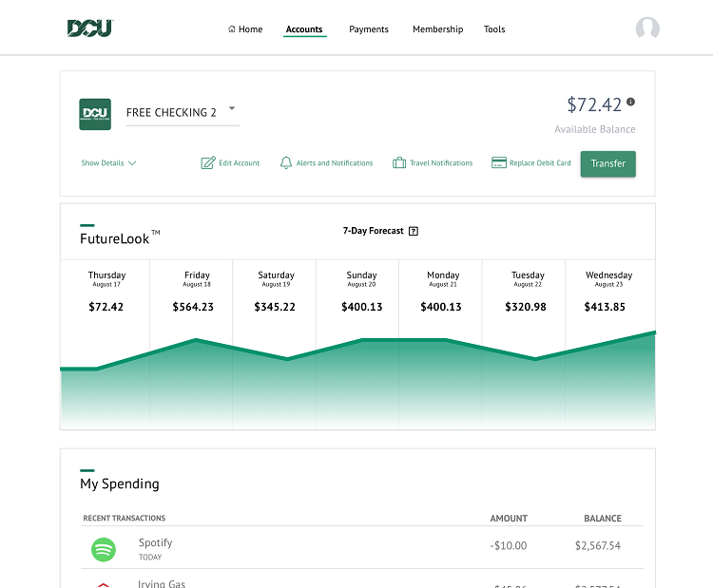Open the Tools menu
713x588 pixels.
point(494,29)
